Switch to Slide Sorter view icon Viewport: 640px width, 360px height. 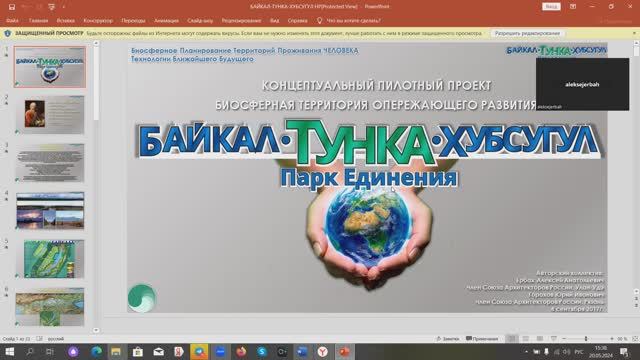point(526,339)
